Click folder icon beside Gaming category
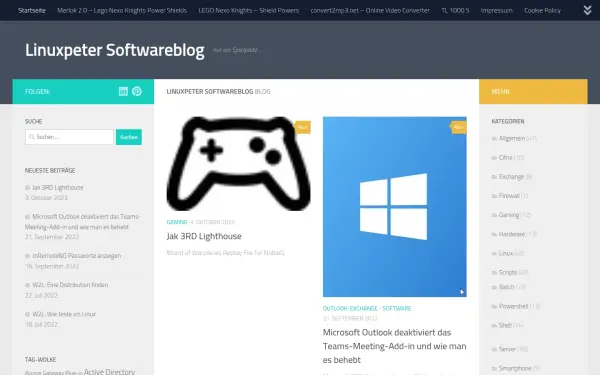The height and width of the screenshot is (375, 600). 494,215
